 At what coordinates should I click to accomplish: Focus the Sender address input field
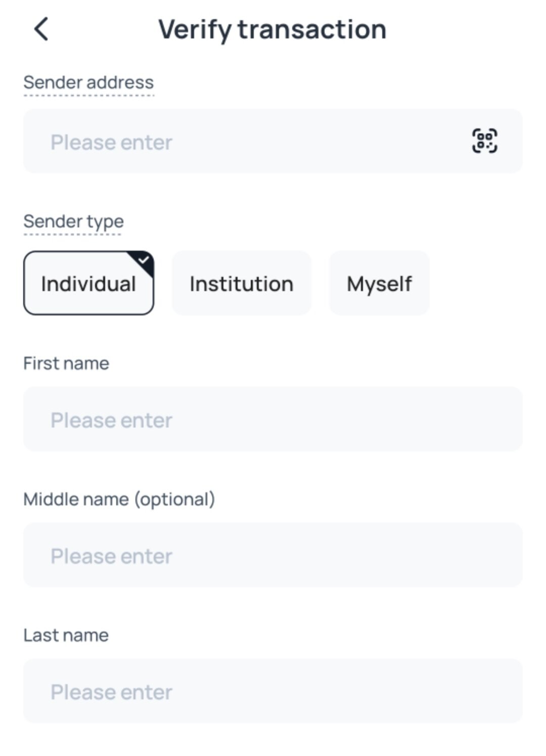click(272, 141)
